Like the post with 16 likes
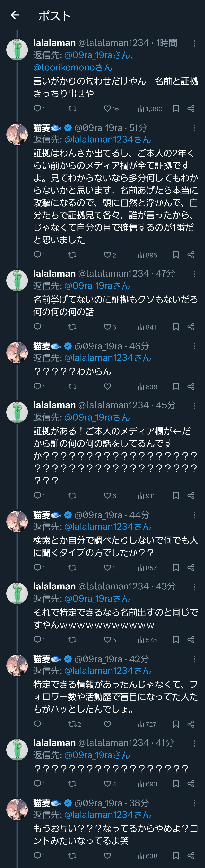 coord(108,108)
